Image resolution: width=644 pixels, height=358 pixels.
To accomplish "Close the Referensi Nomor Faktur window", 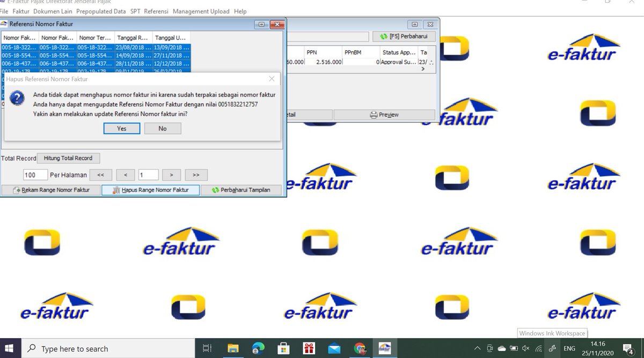I will (277, 24).
